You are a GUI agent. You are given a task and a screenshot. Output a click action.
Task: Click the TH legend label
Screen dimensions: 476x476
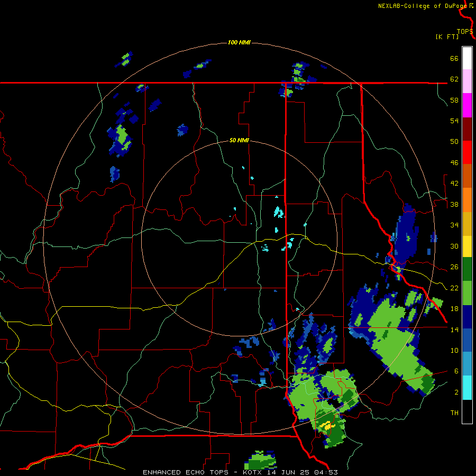click(x=454, y=413)
